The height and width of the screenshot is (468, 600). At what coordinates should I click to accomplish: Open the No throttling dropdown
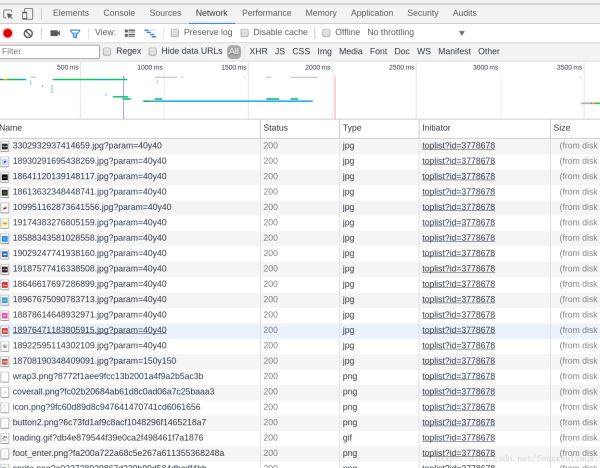(416, 33)
